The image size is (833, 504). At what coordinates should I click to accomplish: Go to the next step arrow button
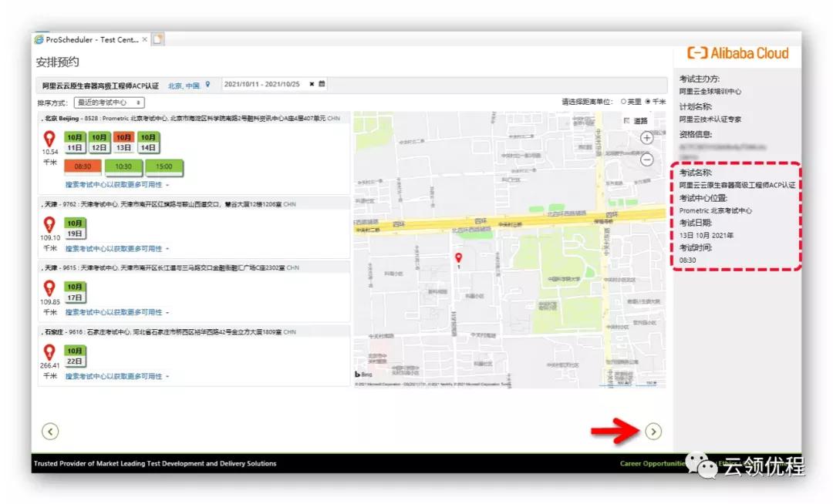point(653,432)
